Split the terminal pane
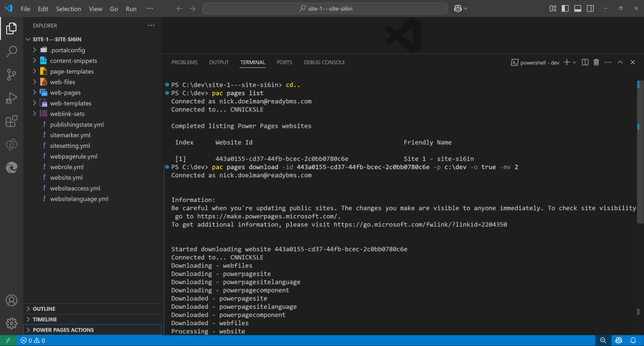 pyautogui.click(x=585, y=62)
